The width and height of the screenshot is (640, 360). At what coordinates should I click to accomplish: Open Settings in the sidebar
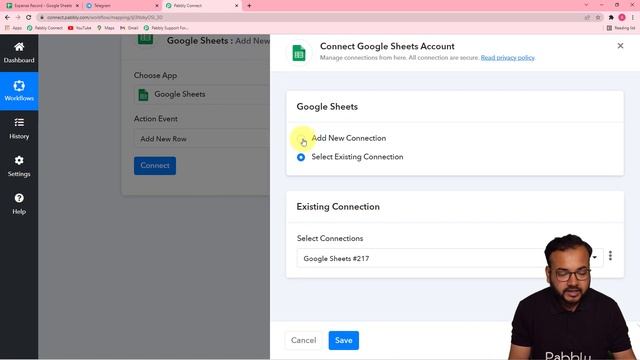(19, 166)
